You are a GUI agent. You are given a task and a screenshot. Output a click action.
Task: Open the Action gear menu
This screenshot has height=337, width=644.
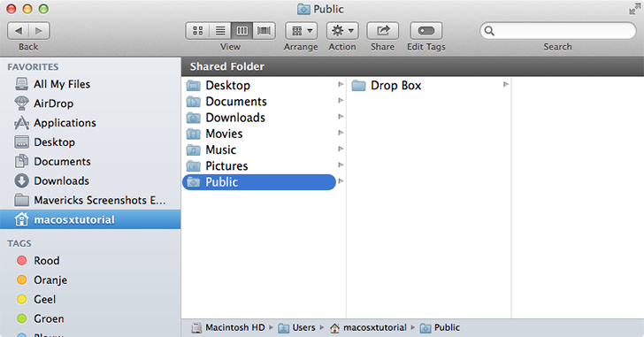click(342, 31)
